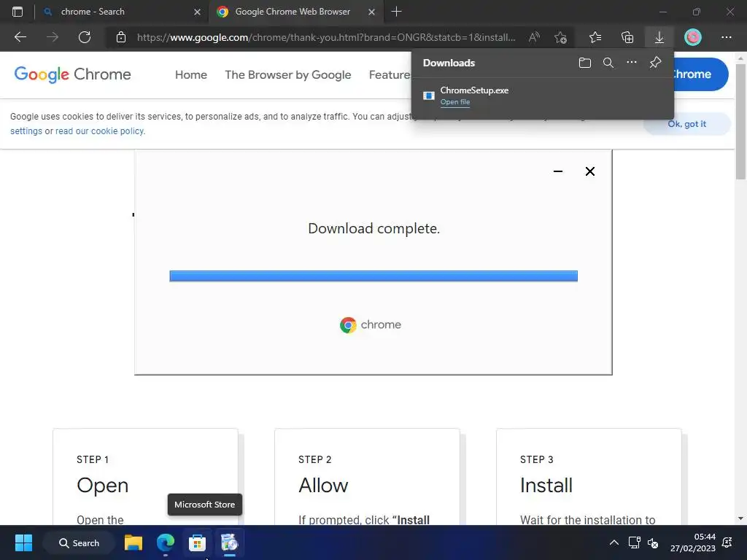The width and height of the screenshot is (747, 560).
Task: Pin the Downloads panel
Action: pyautogui.click(x=656, y=63)
